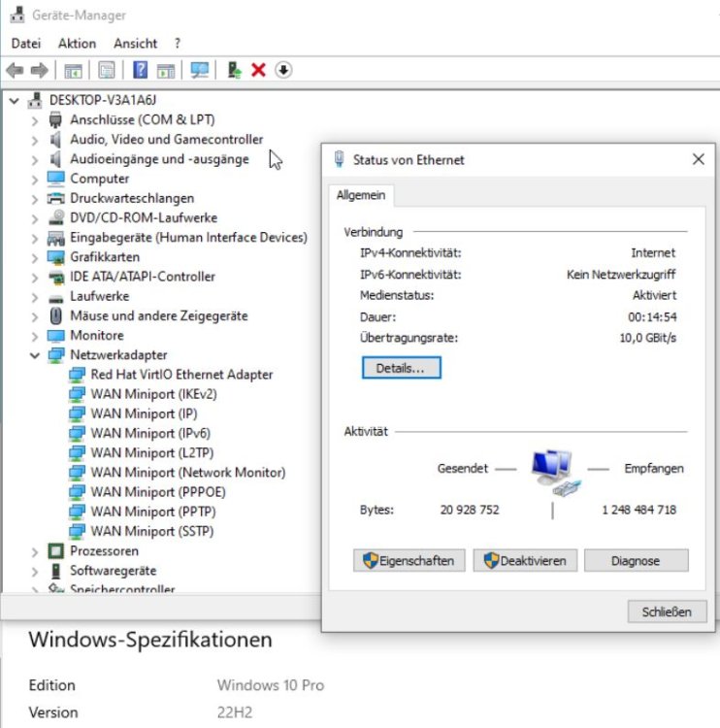
Task: Click the Properties toolbar icon
Action: 107,71
